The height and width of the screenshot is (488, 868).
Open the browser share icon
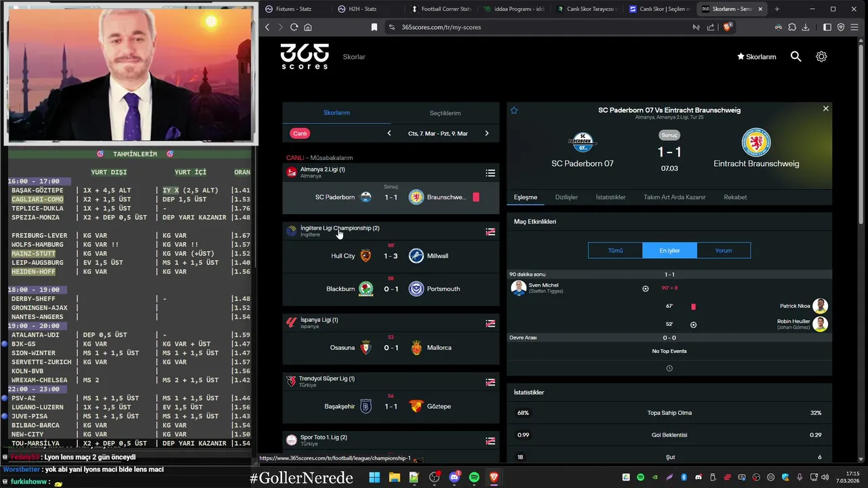click(x=711, y=27)
